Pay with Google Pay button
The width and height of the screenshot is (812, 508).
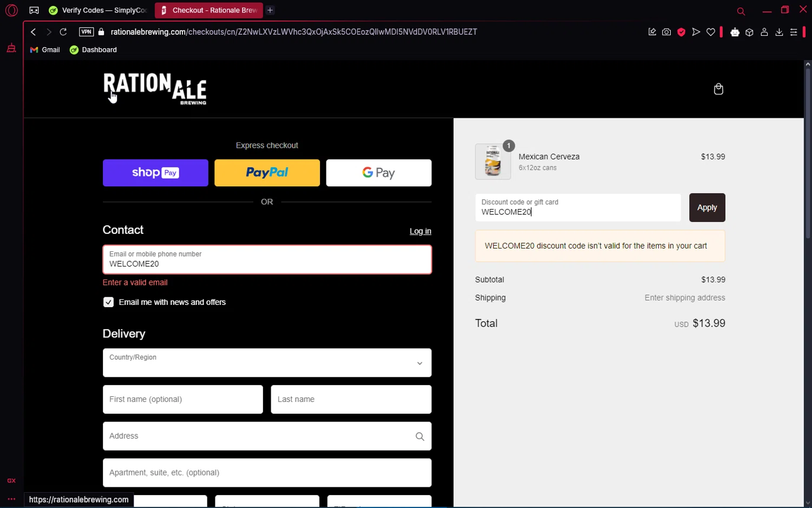pyautogui.click(x=379, y=173)
